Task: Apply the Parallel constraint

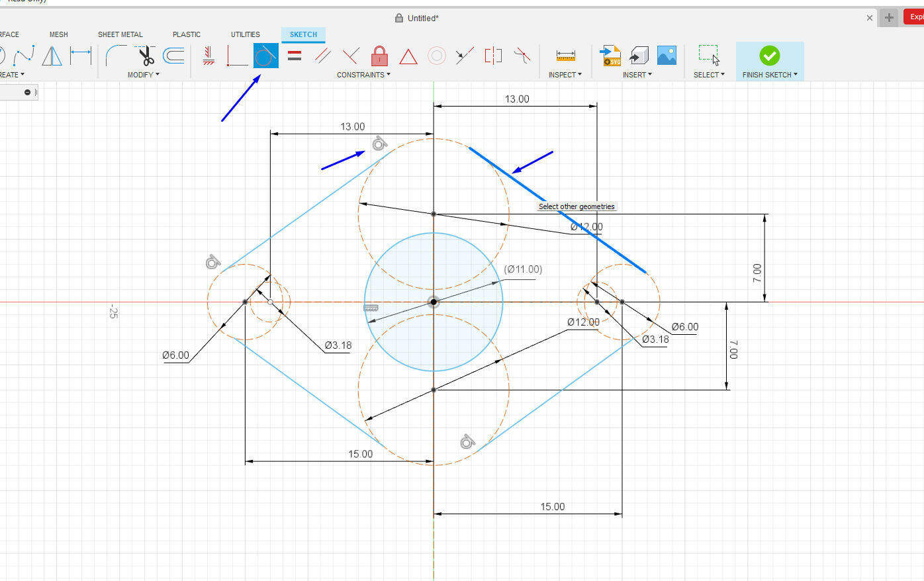Action: [x=322, y=56]
